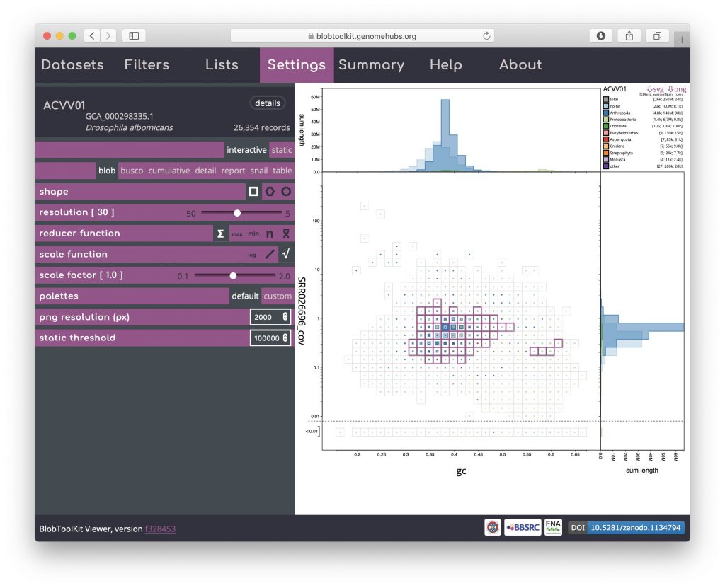Choose the sum (Σ) reducer function
Screen dimensions: 725x588
pyautogui.click(x=220, y=234)
